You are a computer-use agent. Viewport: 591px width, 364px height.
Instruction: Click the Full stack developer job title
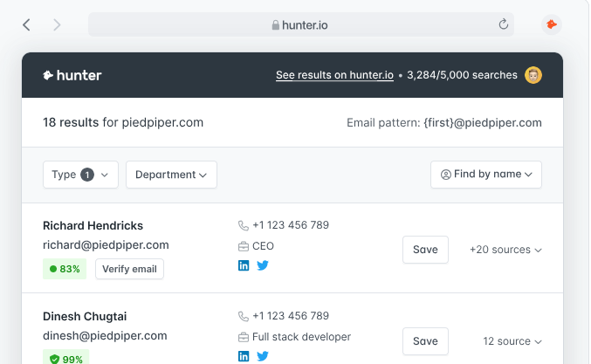click(301, 337)
